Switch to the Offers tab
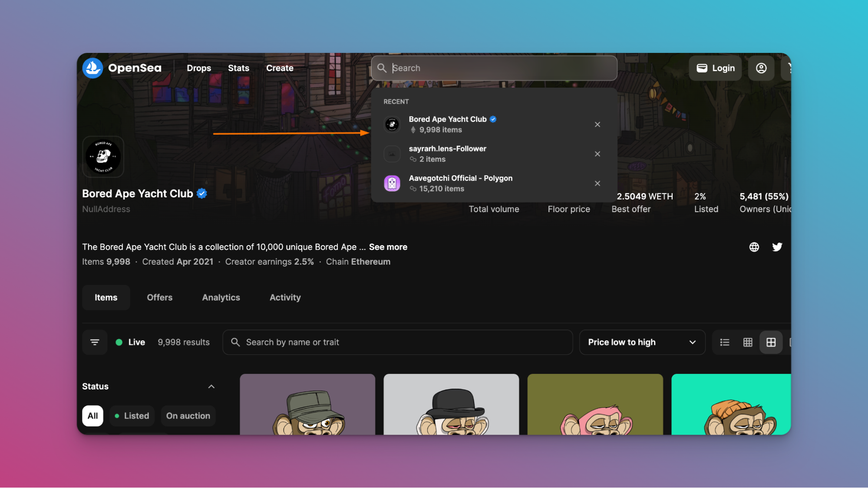The height and width of the screenshot is (488, 868). 160,298
